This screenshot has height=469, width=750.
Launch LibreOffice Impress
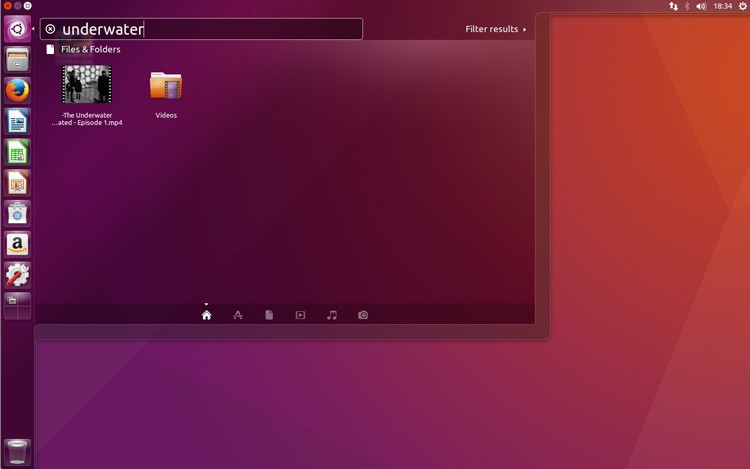(x=17, y=183)
